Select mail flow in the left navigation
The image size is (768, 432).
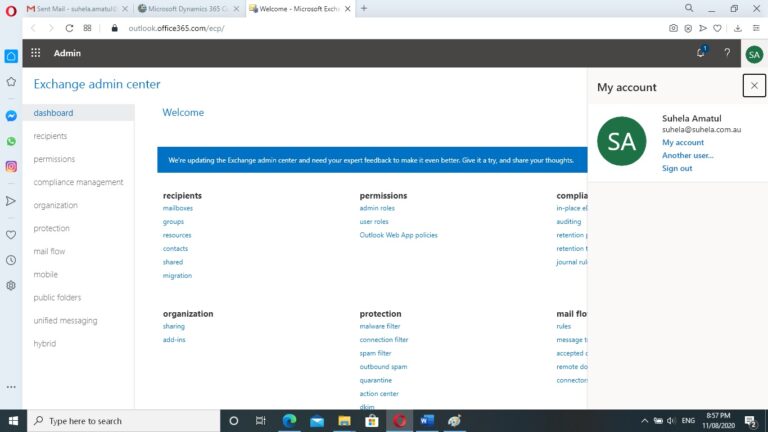click(x=49, y=251)
